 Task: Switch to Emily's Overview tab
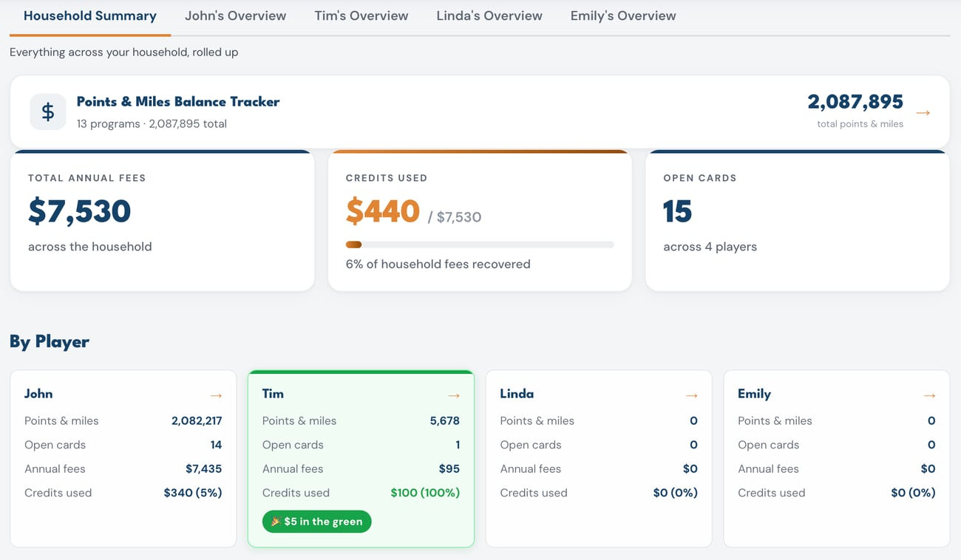(x=623, y=16)
